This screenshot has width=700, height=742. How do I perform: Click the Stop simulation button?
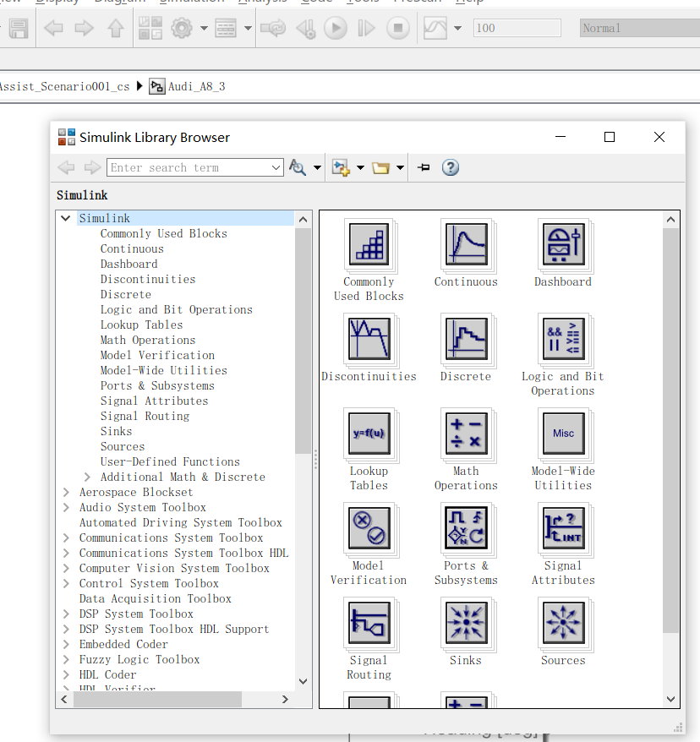[x=398, y=29]
